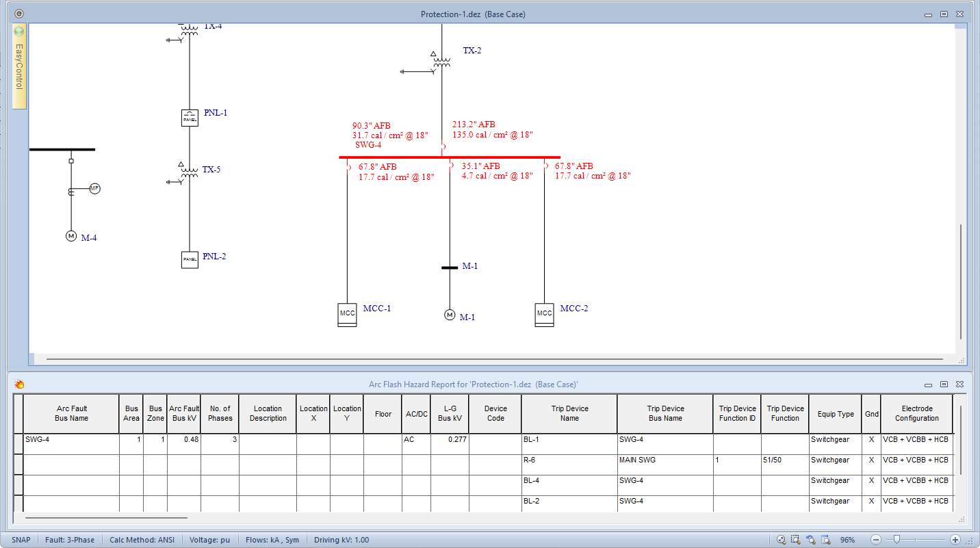Image resolution: width=980 pixels, height=548 pixels.
Task: Open the EasyControl side panel
Action: pos(19,67)
